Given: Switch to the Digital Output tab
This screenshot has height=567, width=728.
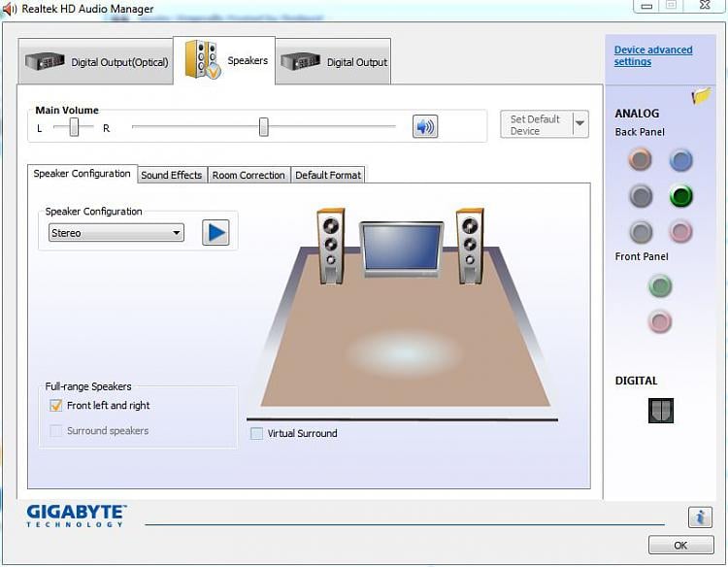Looking at the screenshot, I should [333, 61].
